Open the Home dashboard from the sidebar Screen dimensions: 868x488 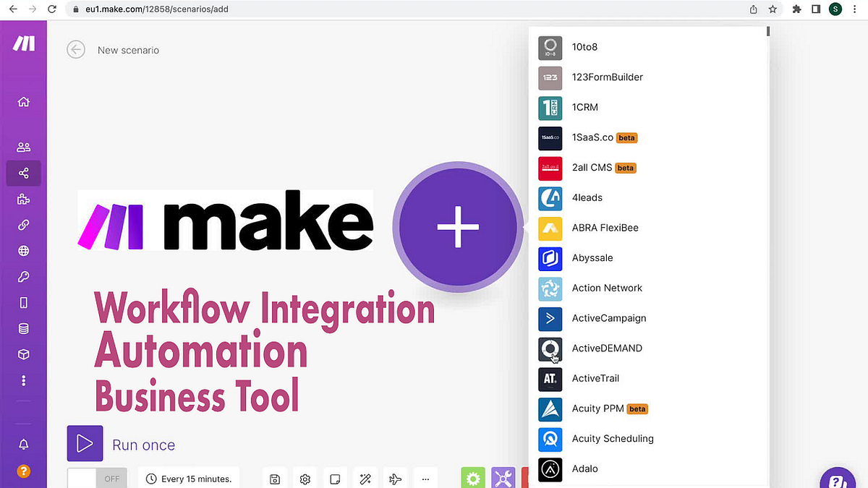coord(24,102)
